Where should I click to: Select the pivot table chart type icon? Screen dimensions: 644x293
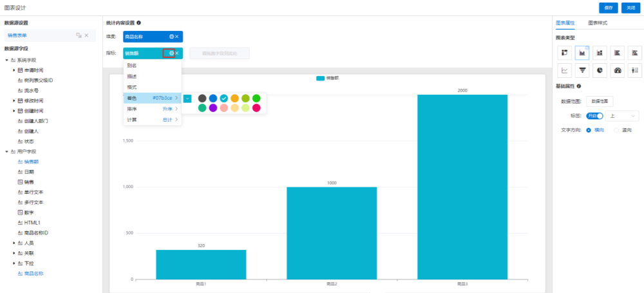pyautogui.click(x=564, y=53)
